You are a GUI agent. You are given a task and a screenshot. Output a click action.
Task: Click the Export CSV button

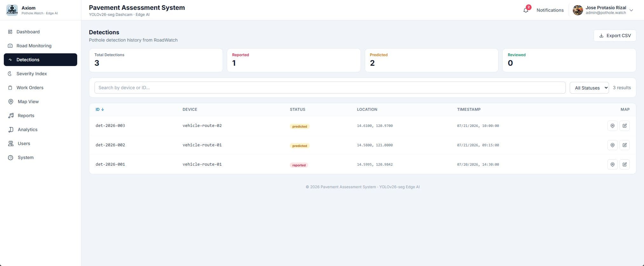tap(615, 36)
